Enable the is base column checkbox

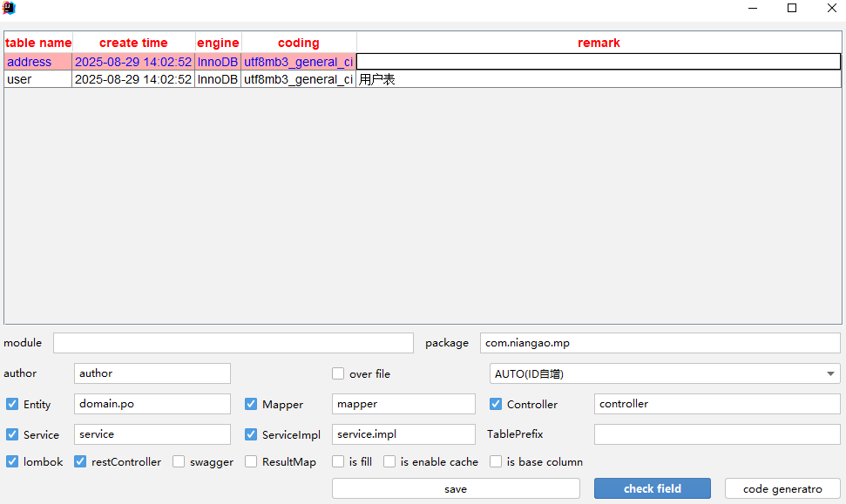pos(496,461)
